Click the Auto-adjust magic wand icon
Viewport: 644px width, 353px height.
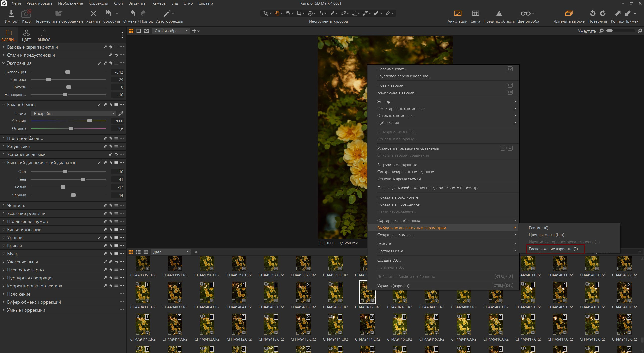tap(167, 13)
